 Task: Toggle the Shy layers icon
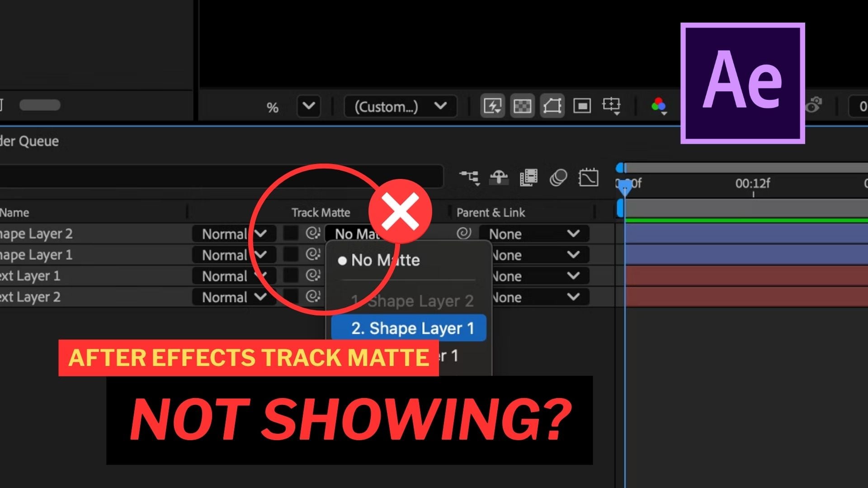(499, 177)
